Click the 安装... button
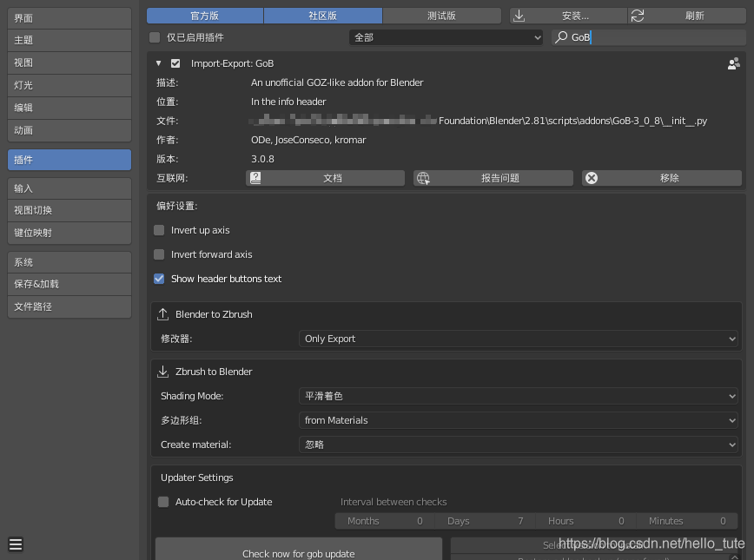754x560 pixels. point(568,16)
